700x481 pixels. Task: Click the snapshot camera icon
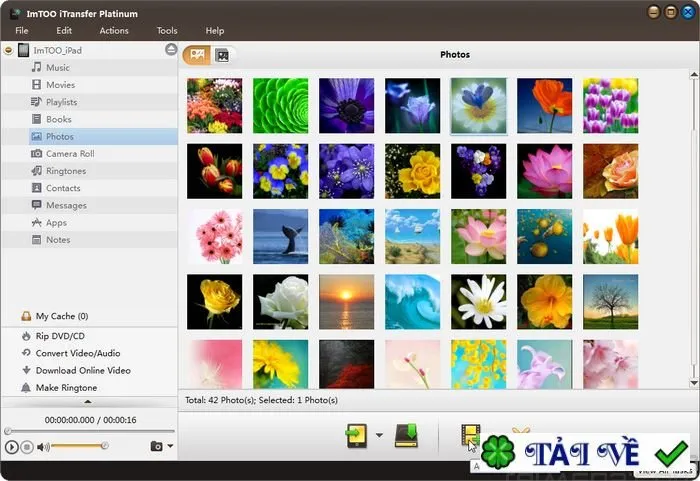[156, 446]
